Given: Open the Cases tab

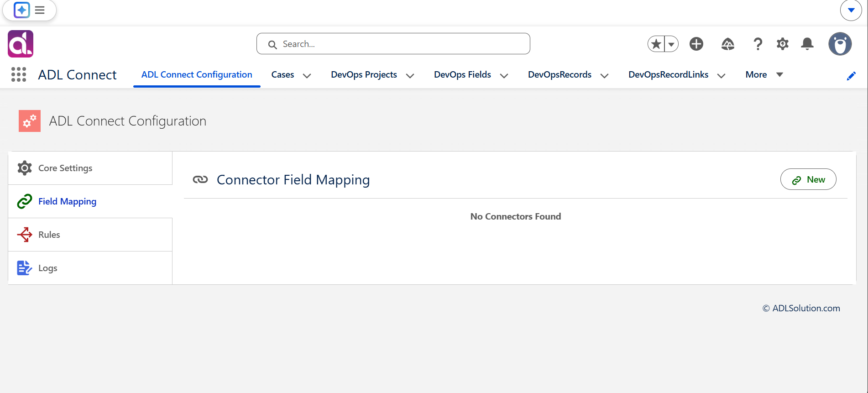Looking at the screenshot, I should (x=282, y=74).
